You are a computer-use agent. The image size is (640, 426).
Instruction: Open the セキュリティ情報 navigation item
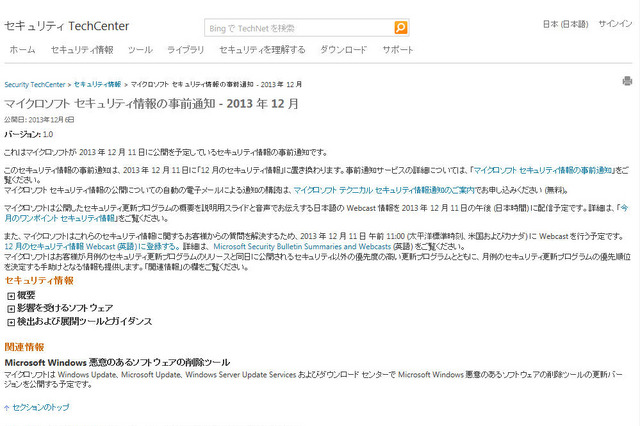coord(82,50)
